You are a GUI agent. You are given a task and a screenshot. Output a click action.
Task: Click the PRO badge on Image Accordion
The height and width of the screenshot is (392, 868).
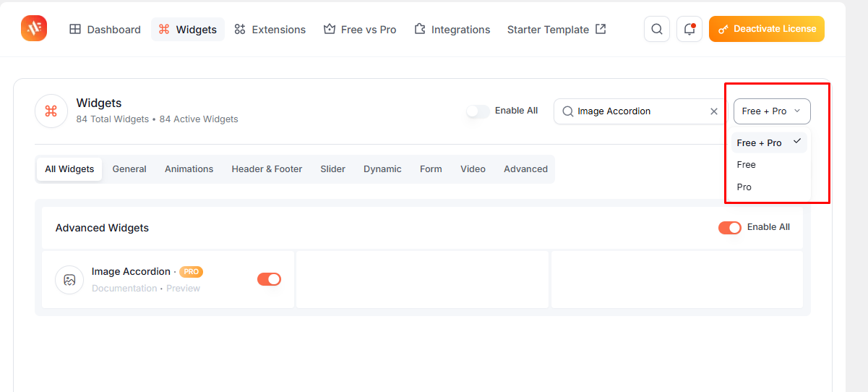point(191,272)
